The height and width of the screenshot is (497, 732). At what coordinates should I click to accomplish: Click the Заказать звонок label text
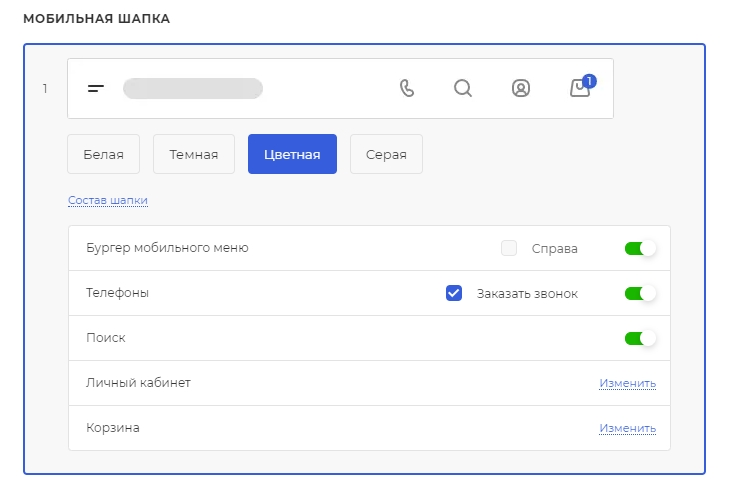(x=527, y=294)
